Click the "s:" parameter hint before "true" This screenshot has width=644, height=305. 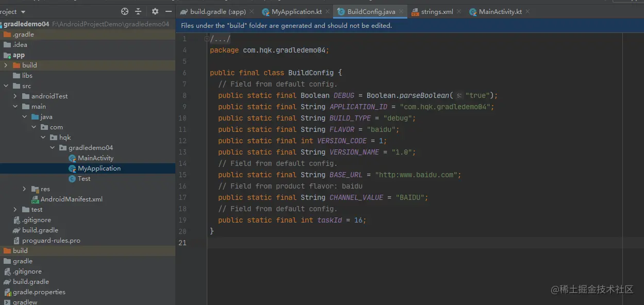tap(459, 96)
